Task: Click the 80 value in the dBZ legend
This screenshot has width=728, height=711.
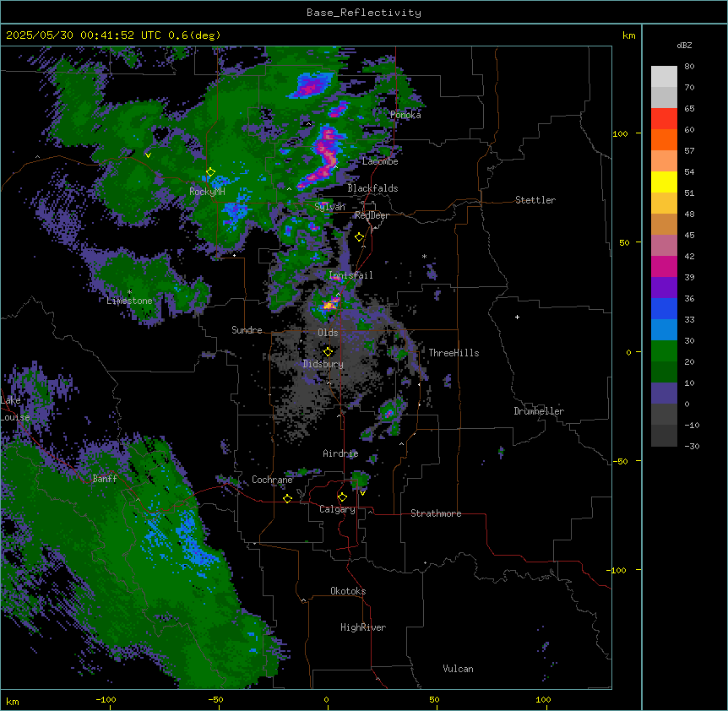Action: [x=689, y=67]
